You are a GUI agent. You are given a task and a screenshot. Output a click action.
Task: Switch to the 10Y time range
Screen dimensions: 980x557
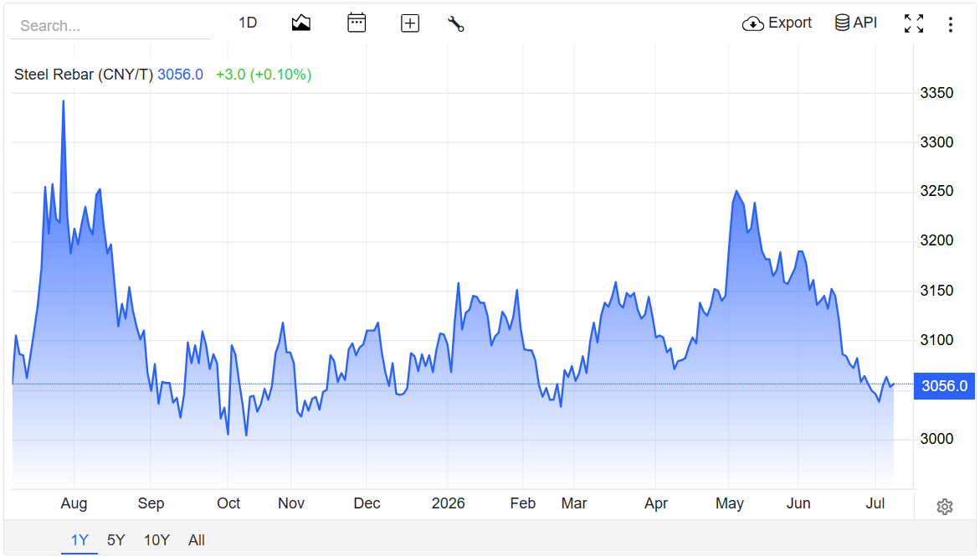tap(156, 540)
